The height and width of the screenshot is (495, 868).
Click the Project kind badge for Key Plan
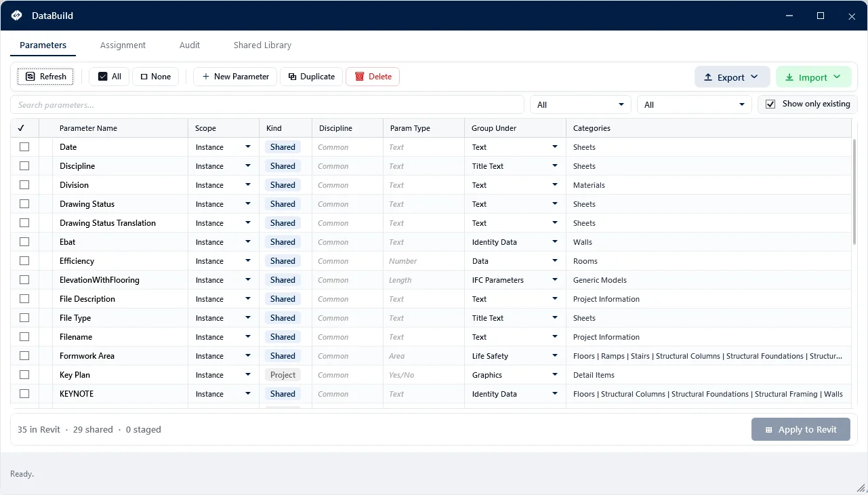point(283,375)
